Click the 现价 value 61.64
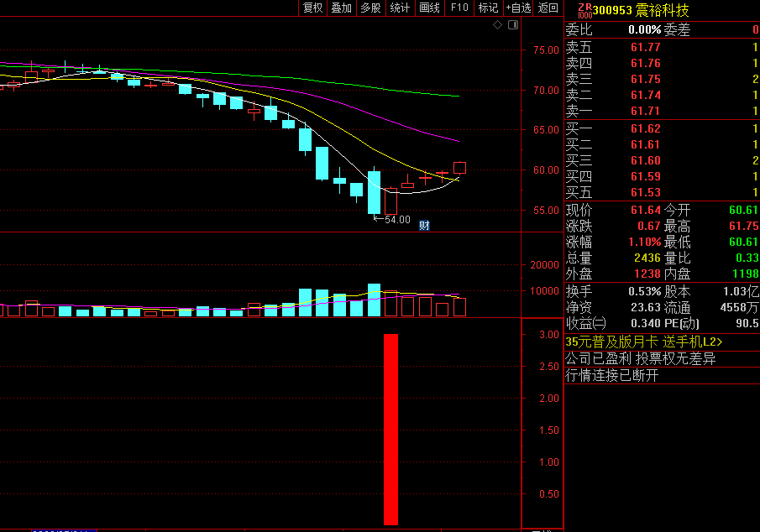Screen dimensions: 760x532 coord(645,210)
